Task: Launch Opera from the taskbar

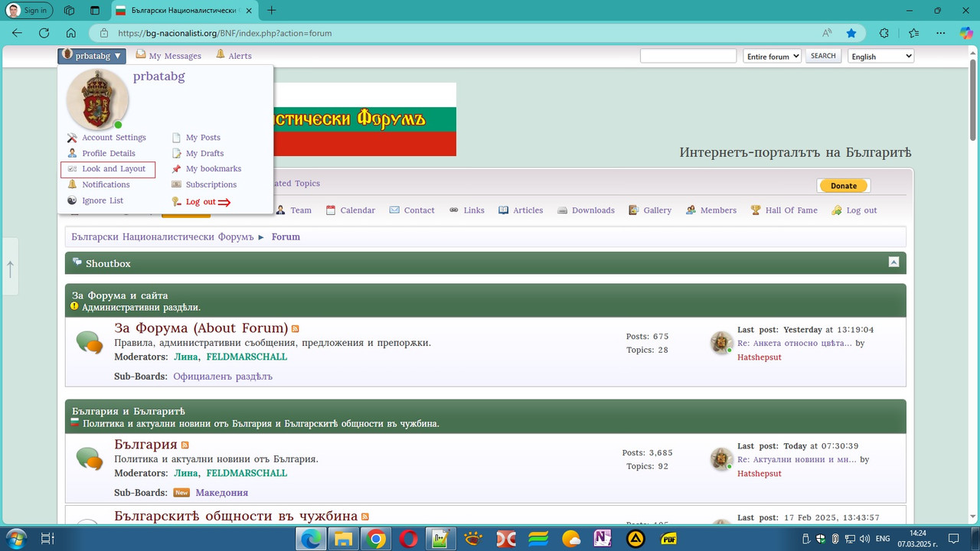Action: click(x=408, y=539)
